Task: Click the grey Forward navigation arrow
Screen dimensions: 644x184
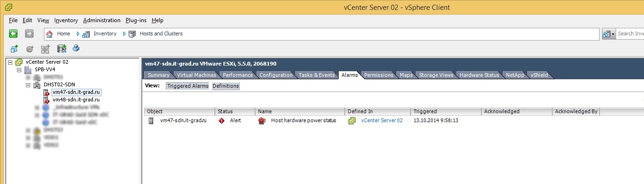Action: [29, 33]
